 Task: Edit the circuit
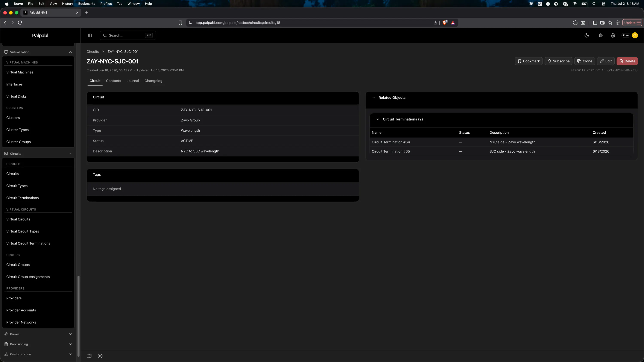tap(606, 61)
